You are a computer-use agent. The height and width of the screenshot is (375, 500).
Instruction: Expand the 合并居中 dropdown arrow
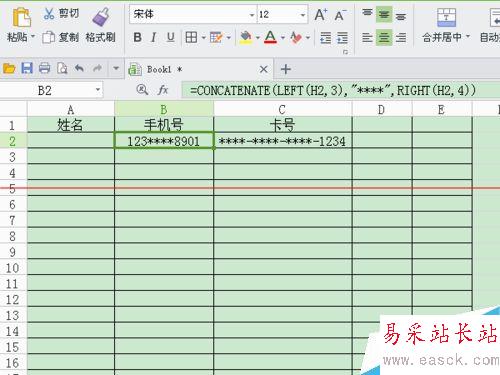pyautogui.click(x=468, y=36)
